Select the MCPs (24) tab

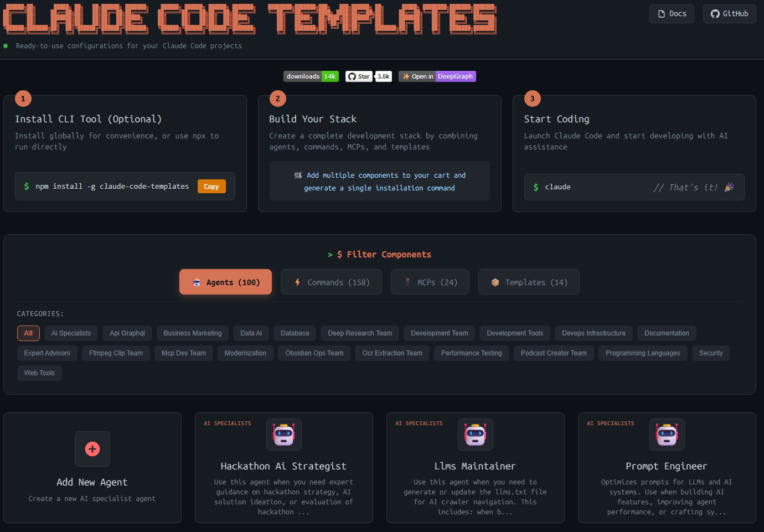pos(430,282)
